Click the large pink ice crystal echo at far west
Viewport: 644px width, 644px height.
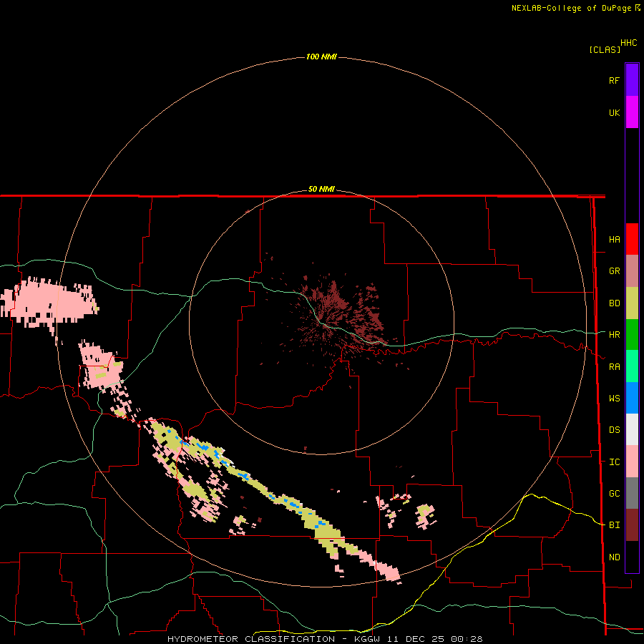coord(49,302)
